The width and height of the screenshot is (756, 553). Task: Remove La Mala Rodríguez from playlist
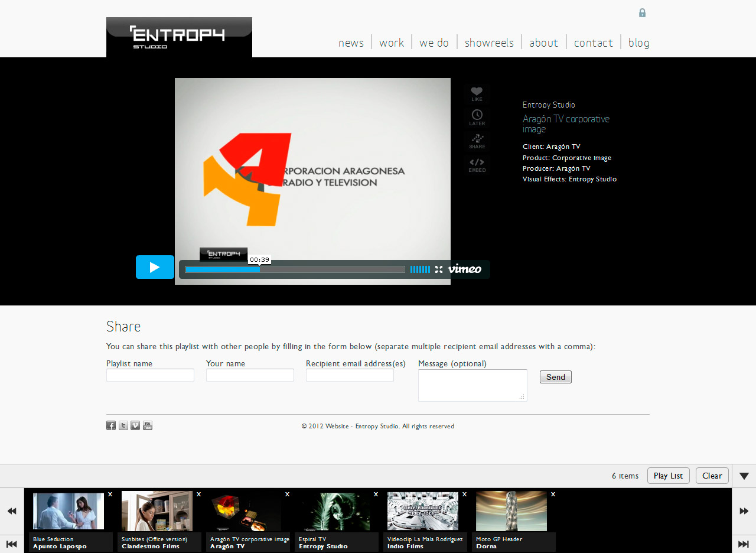(x=465, y=495)
